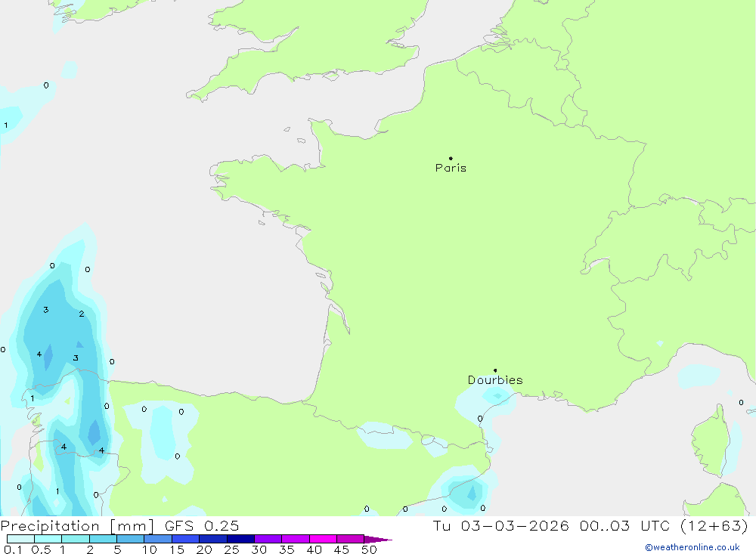Pick the lightest legend swatch between 0.1 and 0.5
Screen dimensions: 756x554
point(20,539)
